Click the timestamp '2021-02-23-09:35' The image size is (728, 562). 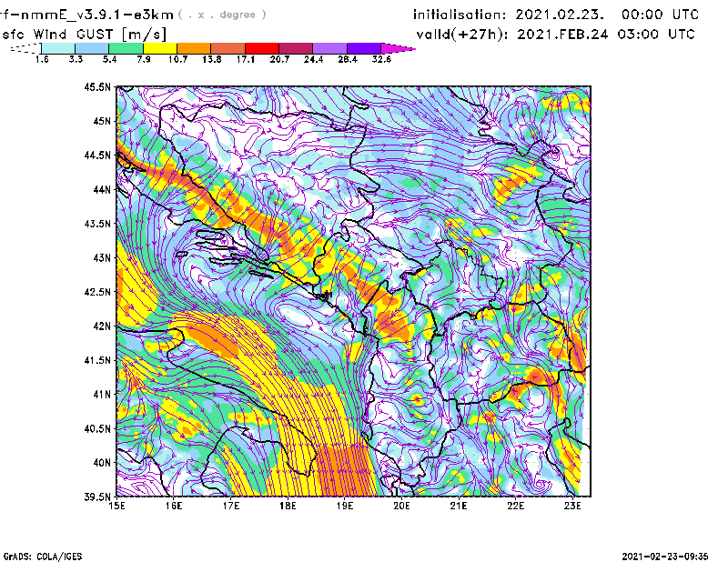click(665, 557)
